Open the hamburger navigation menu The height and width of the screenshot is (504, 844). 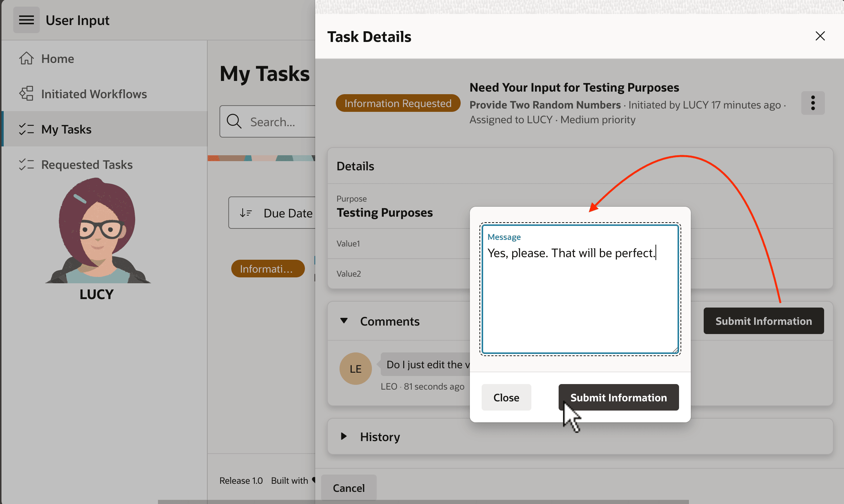click(26, 20)
